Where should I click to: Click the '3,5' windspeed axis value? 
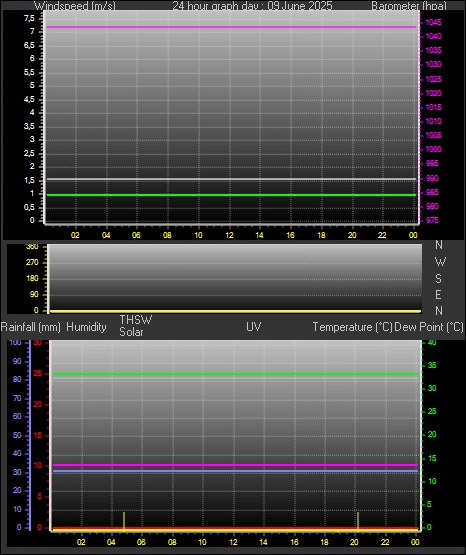[x=29, y=126]
